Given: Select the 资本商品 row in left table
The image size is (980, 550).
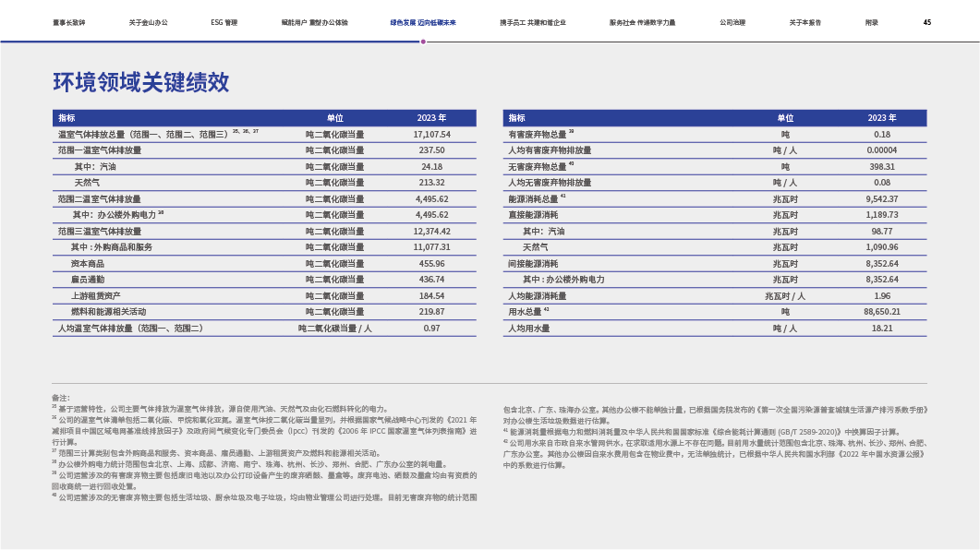Looking at the screenshot, I should (87, 263).
